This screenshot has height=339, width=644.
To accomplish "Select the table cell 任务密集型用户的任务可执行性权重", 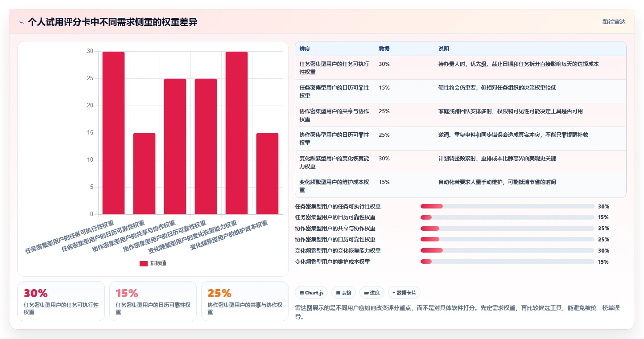I will [334, 68].
